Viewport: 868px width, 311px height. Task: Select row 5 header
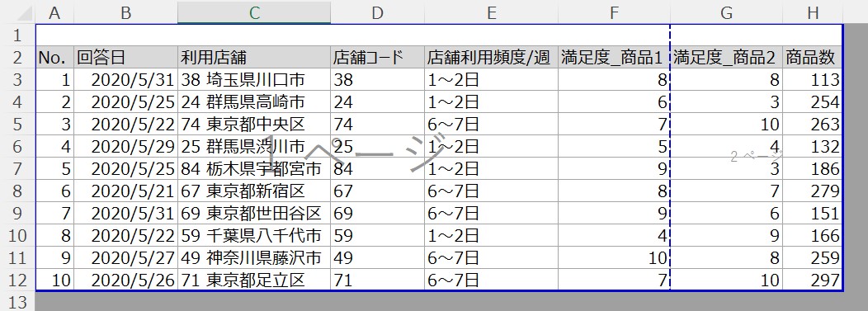click(x=17, y=125)
